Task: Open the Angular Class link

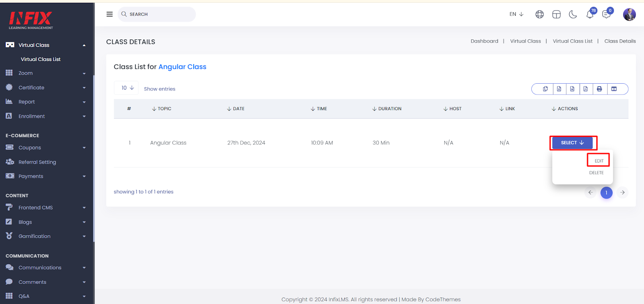Action: [182, 67]
